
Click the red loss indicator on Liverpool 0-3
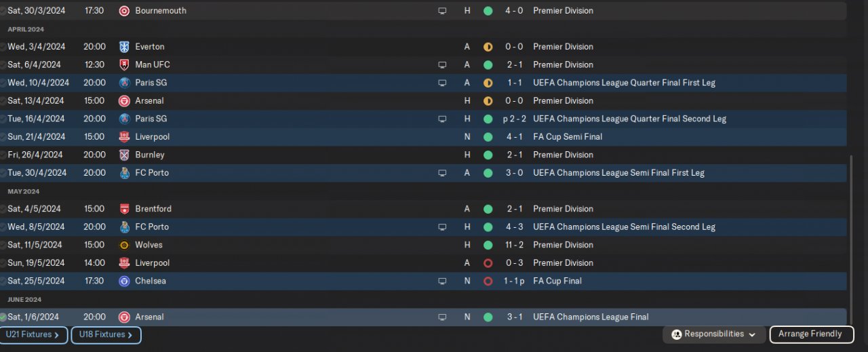pos(488,263)
